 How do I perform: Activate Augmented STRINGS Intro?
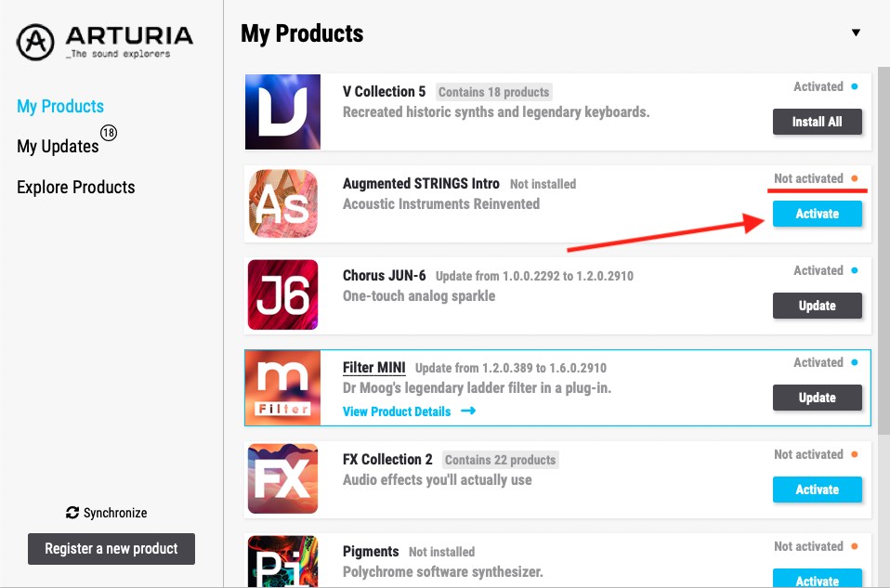[x=818, y=214]
